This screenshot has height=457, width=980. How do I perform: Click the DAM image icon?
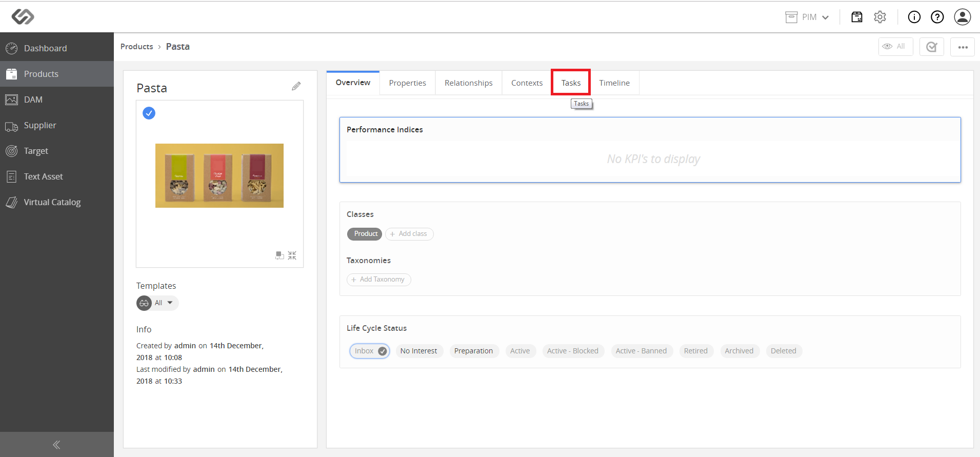point(11,100)
